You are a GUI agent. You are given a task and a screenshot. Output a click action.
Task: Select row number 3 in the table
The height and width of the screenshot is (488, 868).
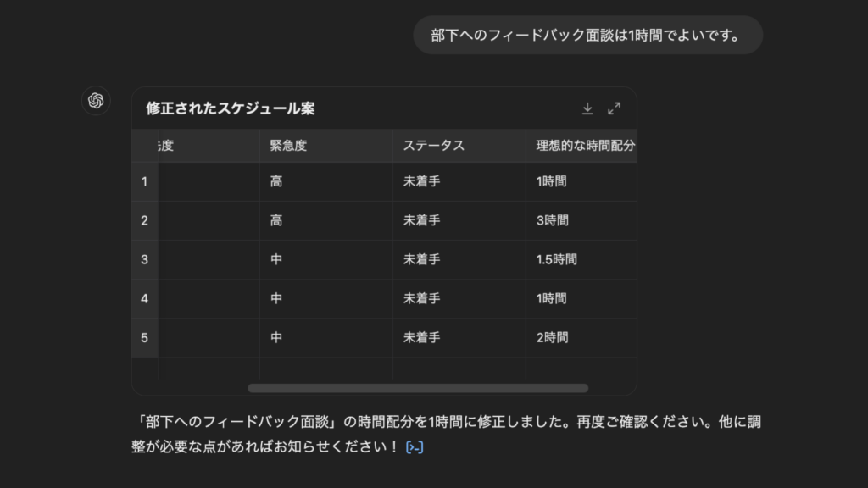coord(144,259)
